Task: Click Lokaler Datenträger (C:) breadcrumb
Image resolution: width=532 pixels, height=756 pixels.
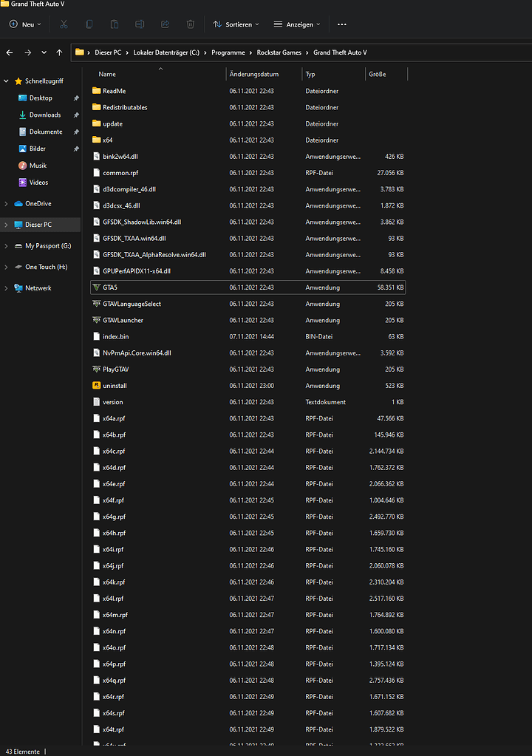Action: pos(166,52)
